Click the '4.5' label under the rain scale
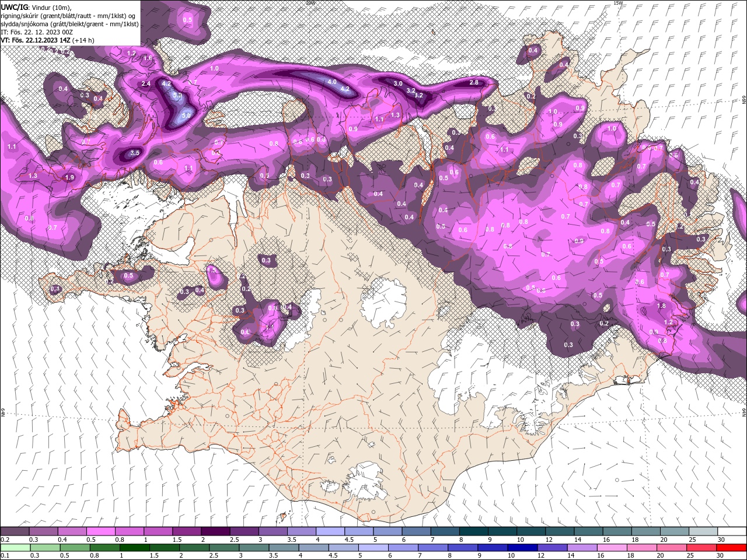The width and height of the screenshot is (747, 560). click(333, 556)
